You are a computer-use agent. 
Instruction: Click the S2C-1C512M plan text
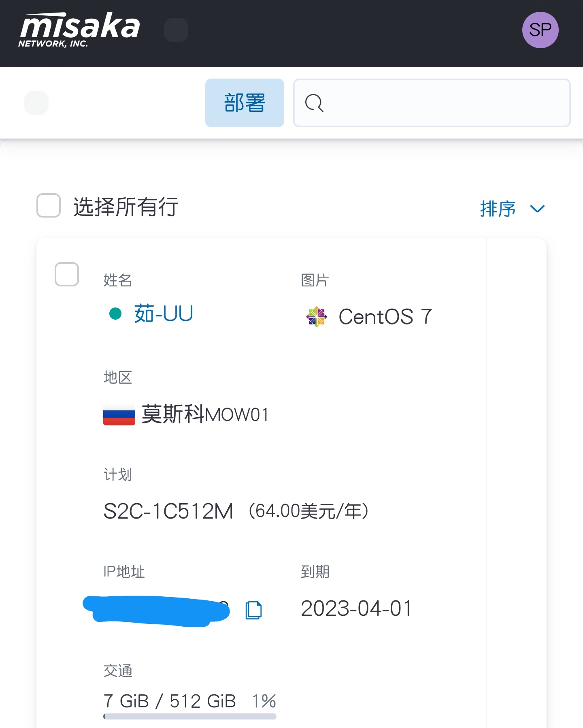pos(168,511)
